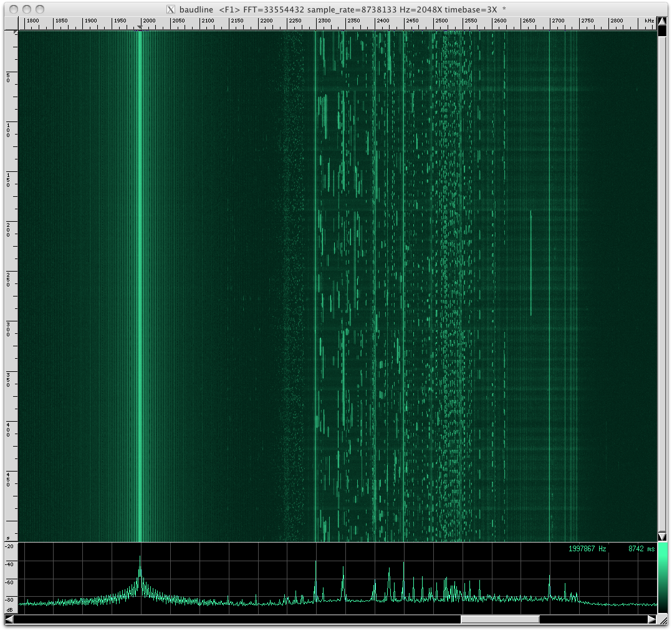Click the baudline application icon in the title bar
Screen dimensions: 672x631
tap(170, 9)
